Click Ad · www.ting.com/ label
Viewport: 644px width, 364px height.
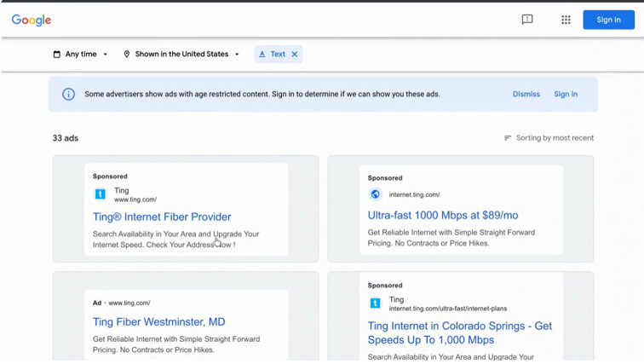[x=122, y=303]
